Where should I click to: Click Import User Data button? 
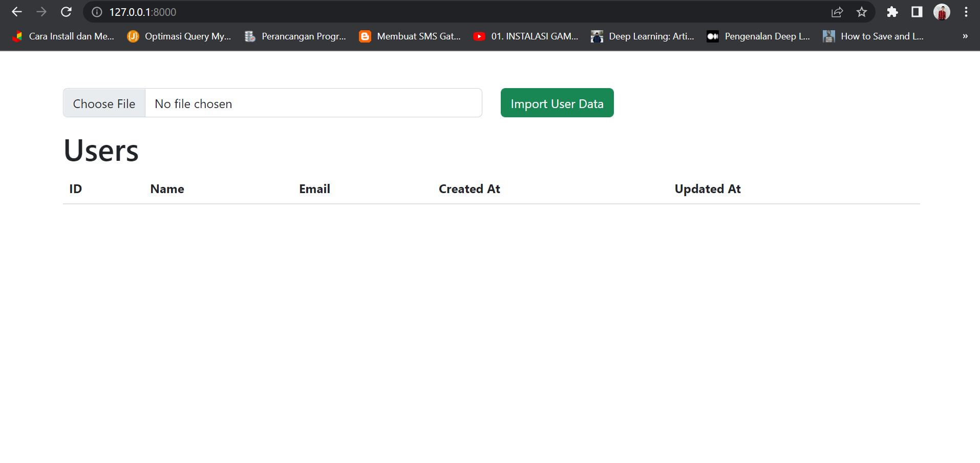point(557,103)
